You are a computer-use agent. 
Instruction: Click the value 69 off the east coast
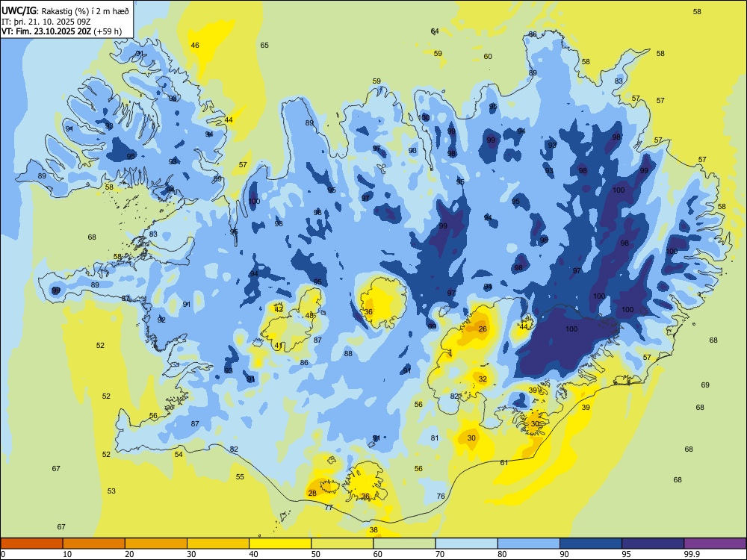[x=705, y=385]
